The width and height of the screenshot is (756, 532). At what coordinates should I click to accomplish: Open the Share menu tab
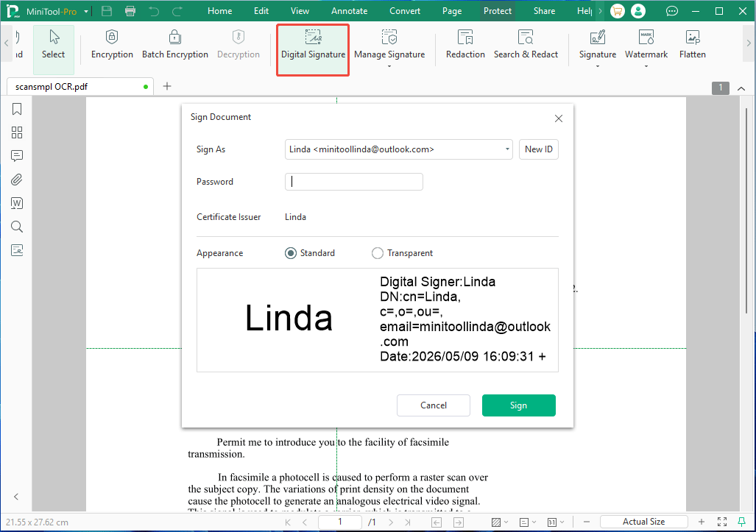click(x=544, y=11)
